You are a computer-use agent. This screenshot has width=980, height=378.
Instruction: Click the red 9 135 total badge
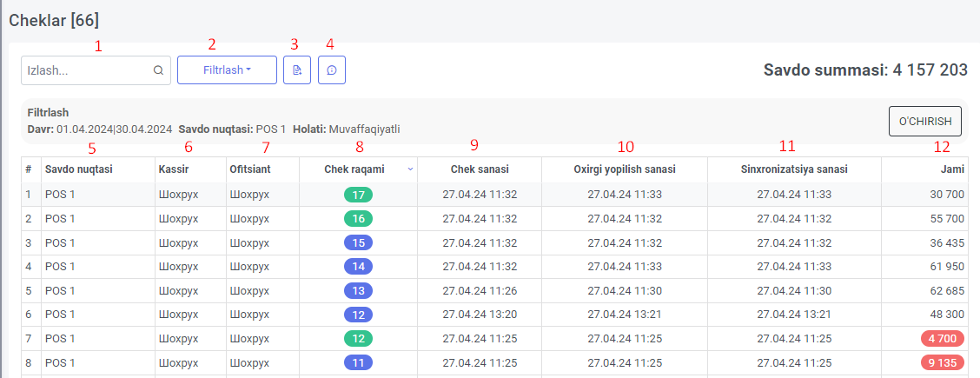pyautogui.click(x=944, y=362)
